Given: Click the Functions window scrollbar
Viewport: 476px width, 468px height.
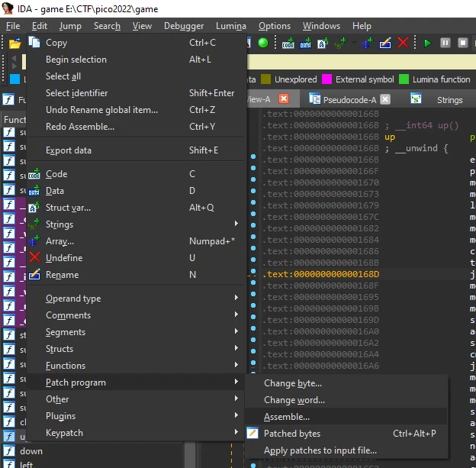Looking at the screenshot, I should pos(190,454).
